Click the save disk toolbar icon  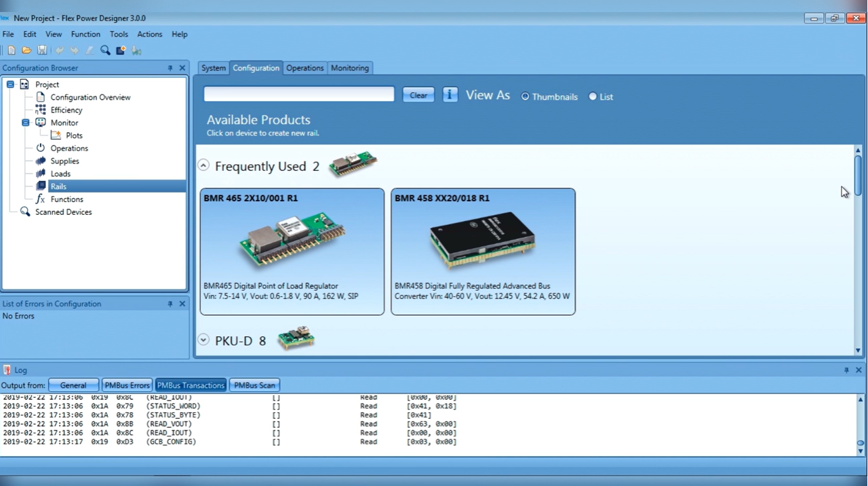(x=42, y=50)
